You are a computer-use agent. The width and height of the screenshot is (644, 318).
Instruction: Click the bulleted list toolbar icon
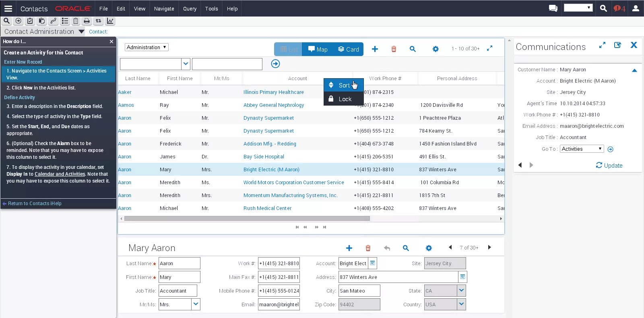tap(65, 21)
